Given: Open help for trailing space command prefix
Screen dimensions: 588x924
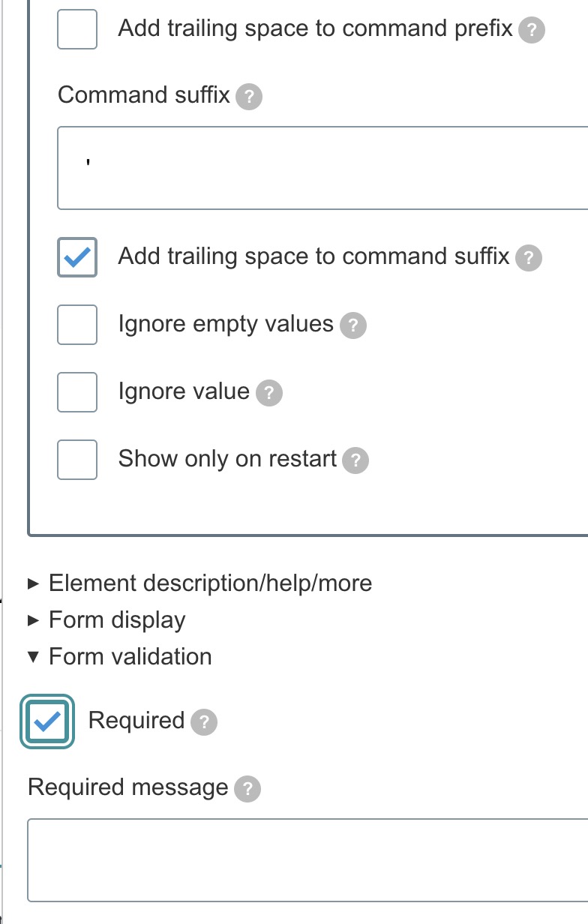Looking at the screenshot, I should pos(532,31).
